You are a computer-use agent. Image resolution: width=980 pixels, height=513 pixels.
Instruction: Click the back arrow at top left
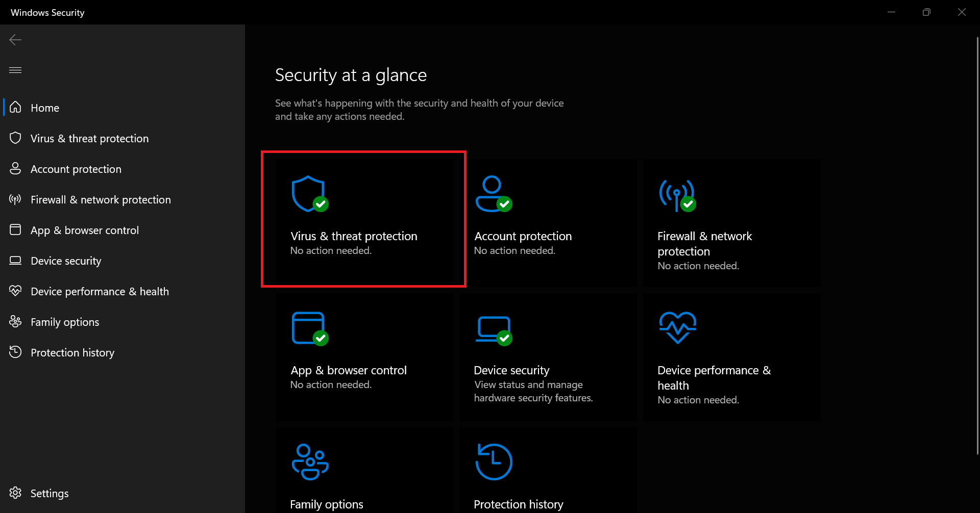(x=15, y=39)
